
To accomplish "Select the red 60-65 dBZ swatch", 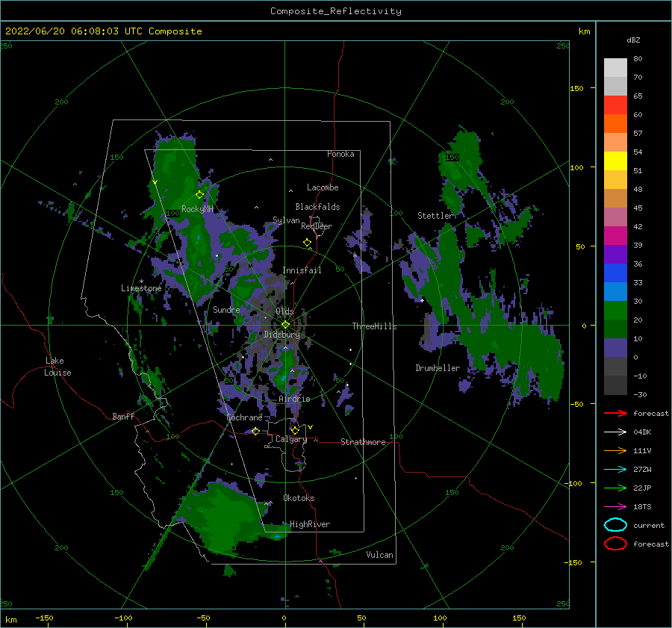I will point(615,105).
